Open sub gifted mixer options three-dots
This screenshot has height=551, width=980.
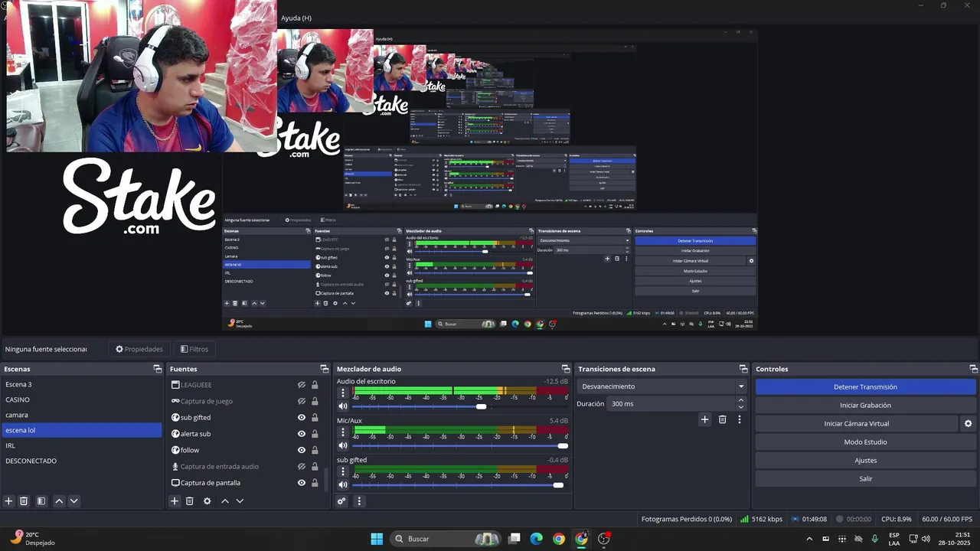[343, 471]
